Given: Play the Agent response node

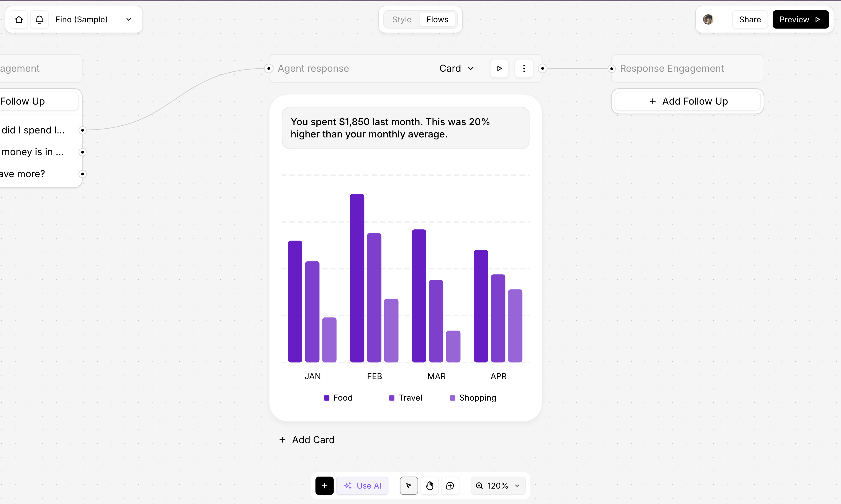Looking at the screenshot, I should pos(499,68).
